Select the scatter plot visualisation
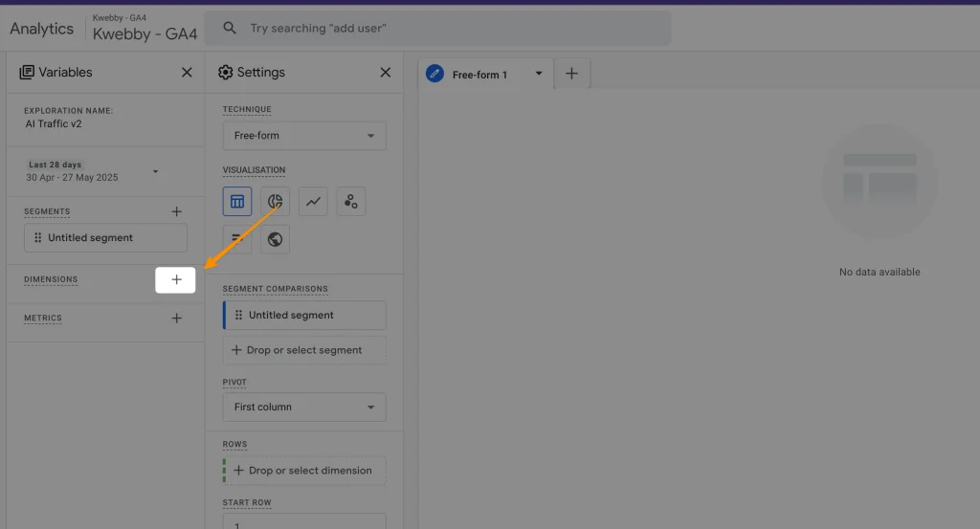 click(350, 201)
